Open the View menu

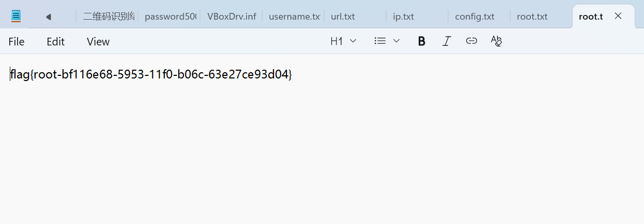tap(98, 42)
